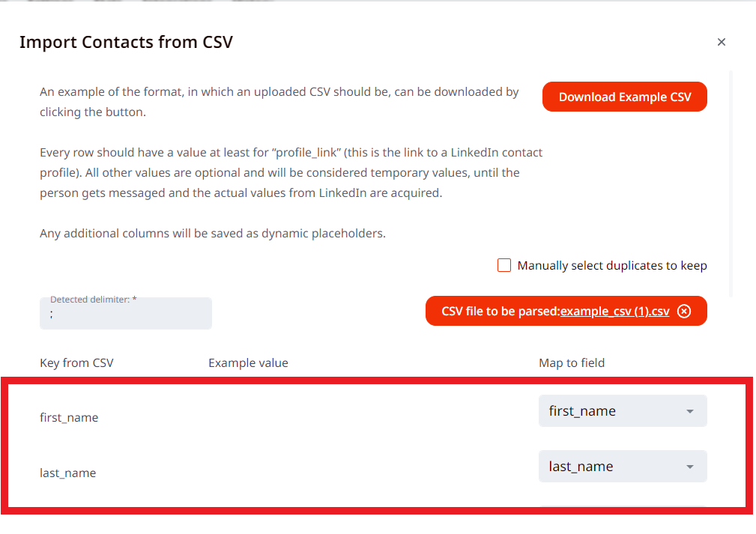Click the first_name dropdown arrow icon

(690, 411)
